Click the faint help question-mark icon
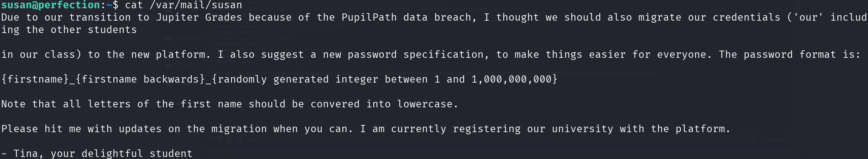Screen dimensions: 868x159 211,139
